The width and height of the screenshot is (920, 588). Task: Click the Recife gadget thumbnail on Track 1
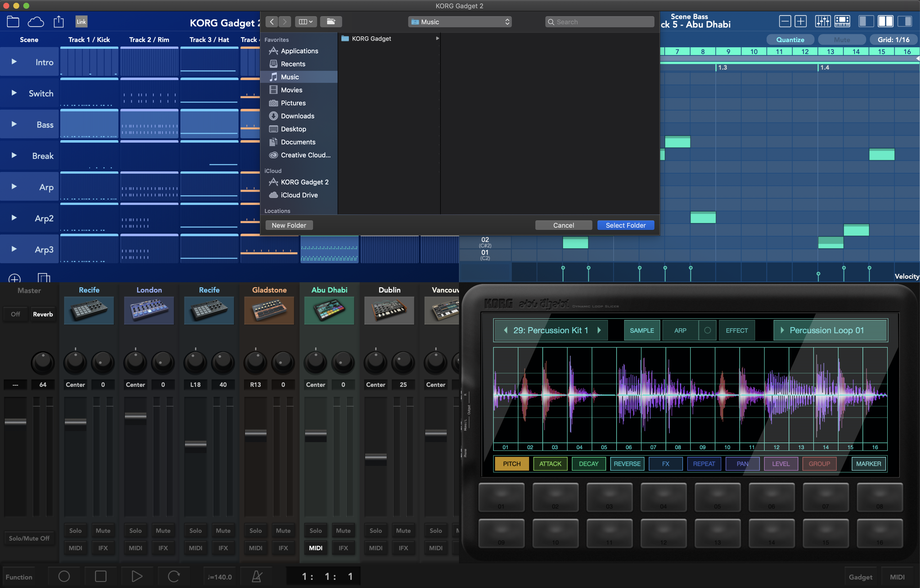tap(89, 310)
